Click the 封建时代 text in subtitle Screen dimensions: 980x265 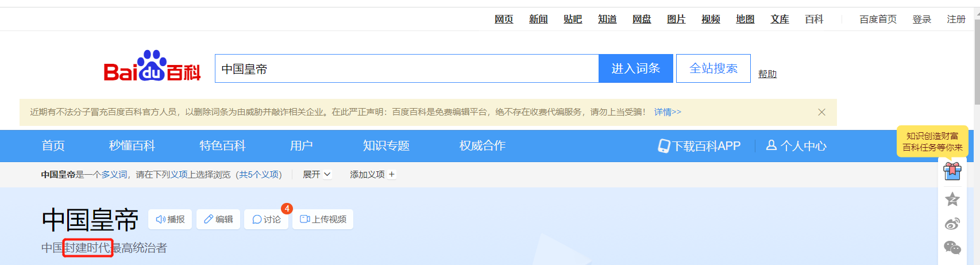[x=87, y=248]
